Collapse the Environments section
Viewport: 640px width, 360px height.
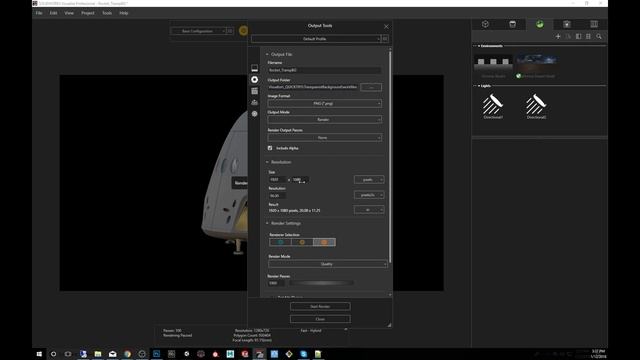pyautogui.click(x=478, y=46)
